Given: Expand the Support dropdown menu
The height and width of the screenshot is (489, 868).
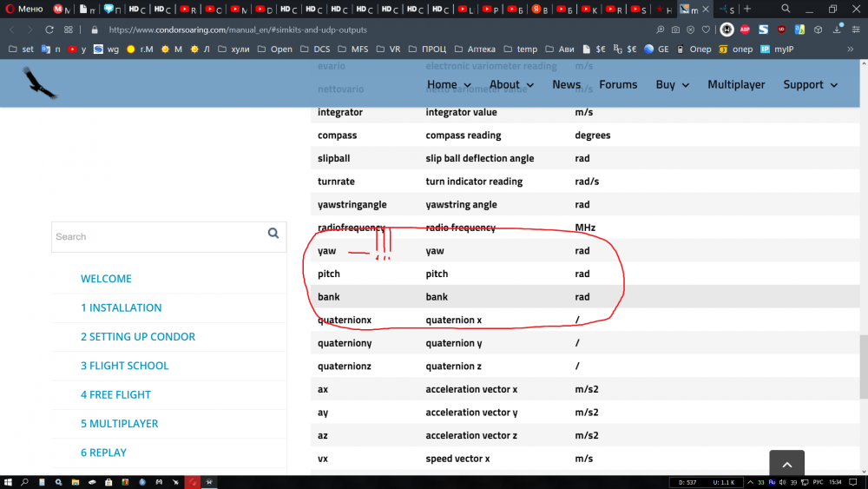Looking at the screenshot, I should click(x=810, y=84).
